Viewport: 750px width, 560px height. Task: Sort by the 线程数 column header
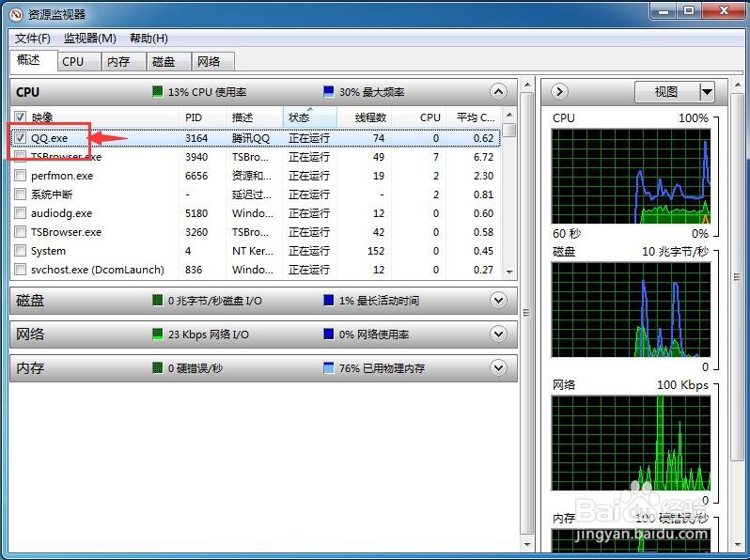click(x=365, y=117)
